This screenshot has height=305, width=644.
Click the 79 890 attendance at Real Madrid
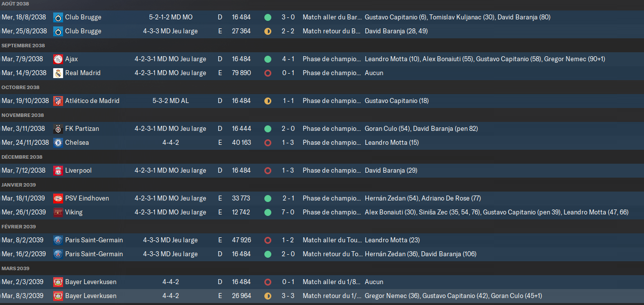click(241, 73)
